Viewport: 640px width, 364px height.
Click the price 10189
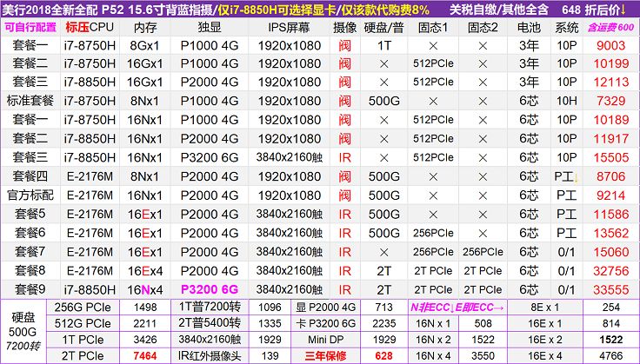611,120
